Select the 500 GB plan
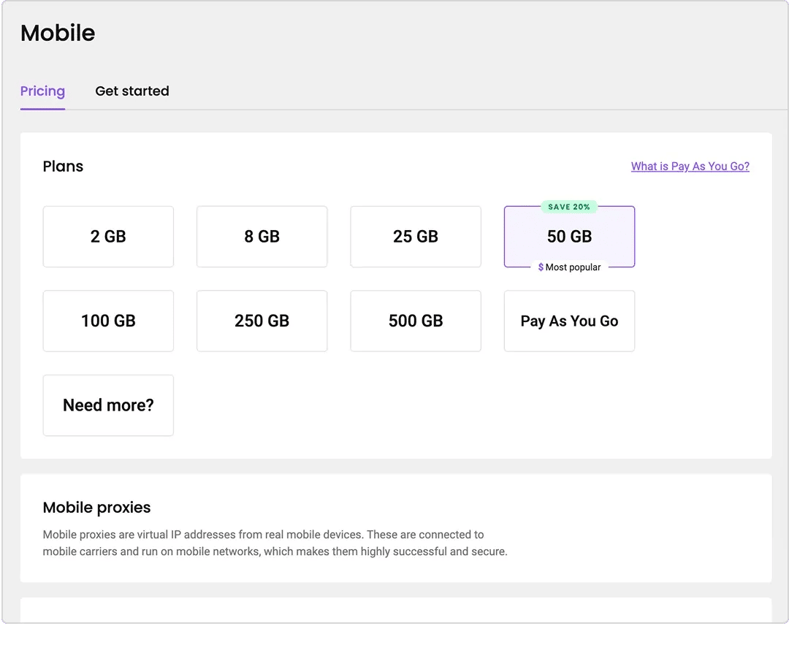The image size is (789, 672). [x=416, y=321]
